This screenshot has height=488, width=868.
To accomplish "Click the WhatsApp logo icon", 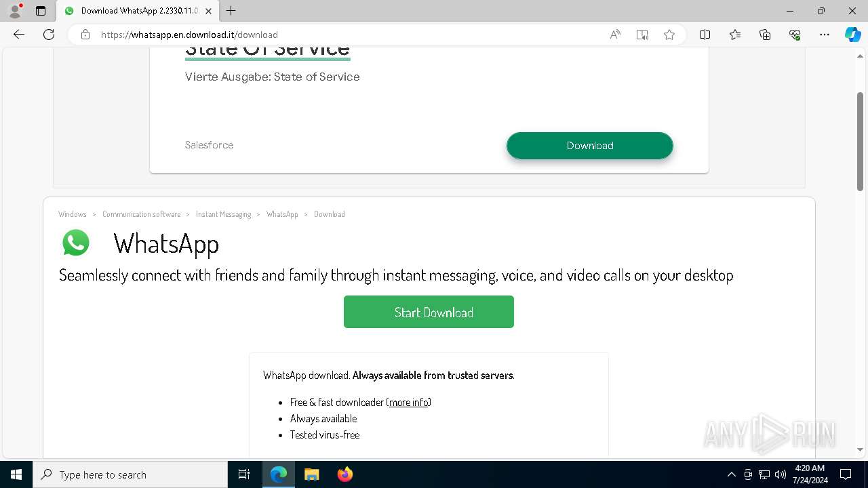I will (76, 243).
